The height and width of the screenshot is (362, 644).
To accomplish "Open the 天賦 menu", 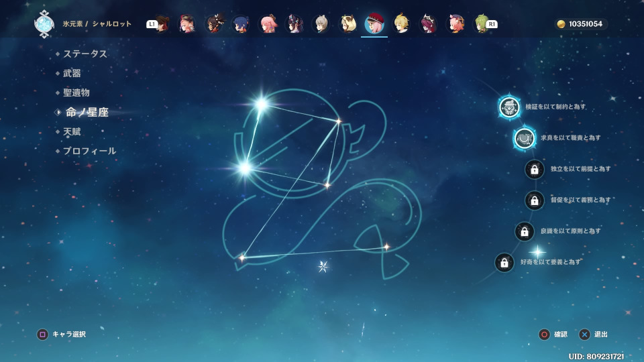I will [x=72, y=132].
